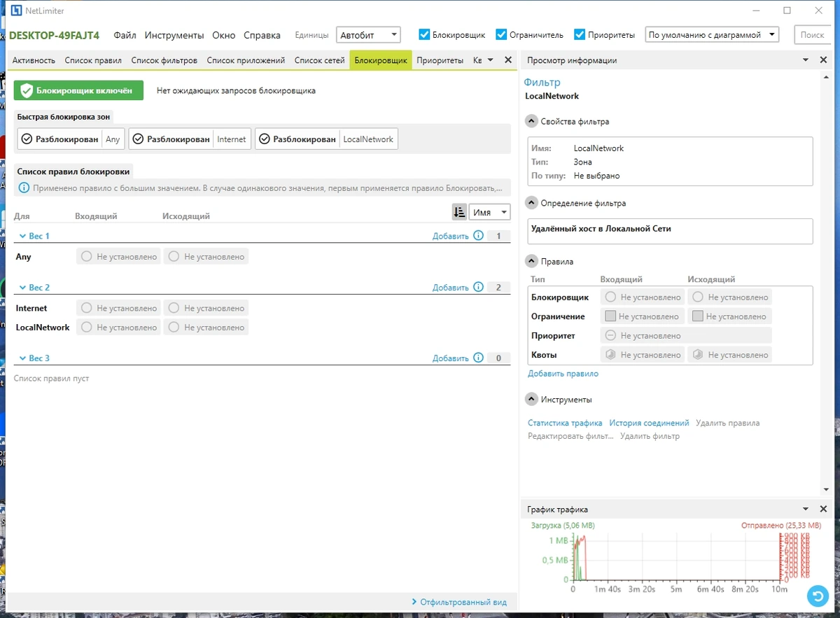Screen dimensions: 840x618
Task: Open info icon for Вес 1 group
Action: pos(478,236)
